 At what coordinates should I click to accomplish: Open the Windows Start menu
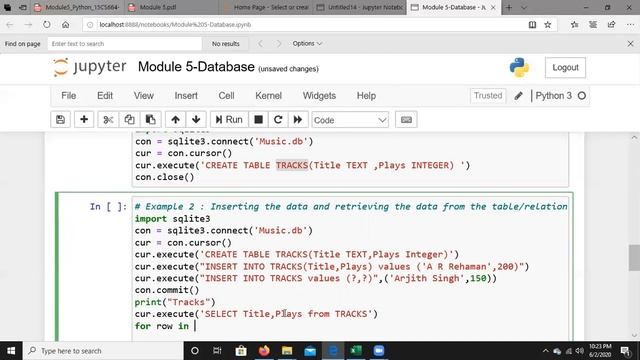(x=11, y=351)
